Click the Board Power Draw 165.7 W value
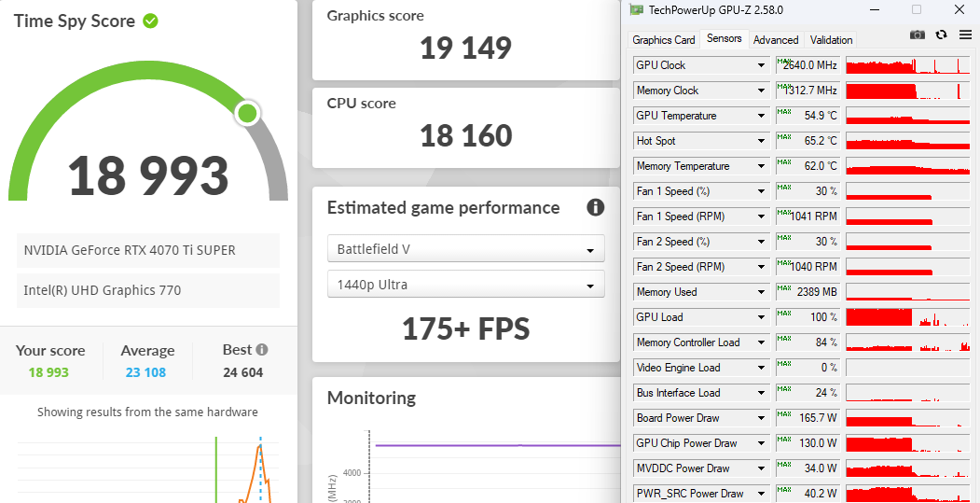The width and height of the screenshot is (980, 503). click(808, 418)
